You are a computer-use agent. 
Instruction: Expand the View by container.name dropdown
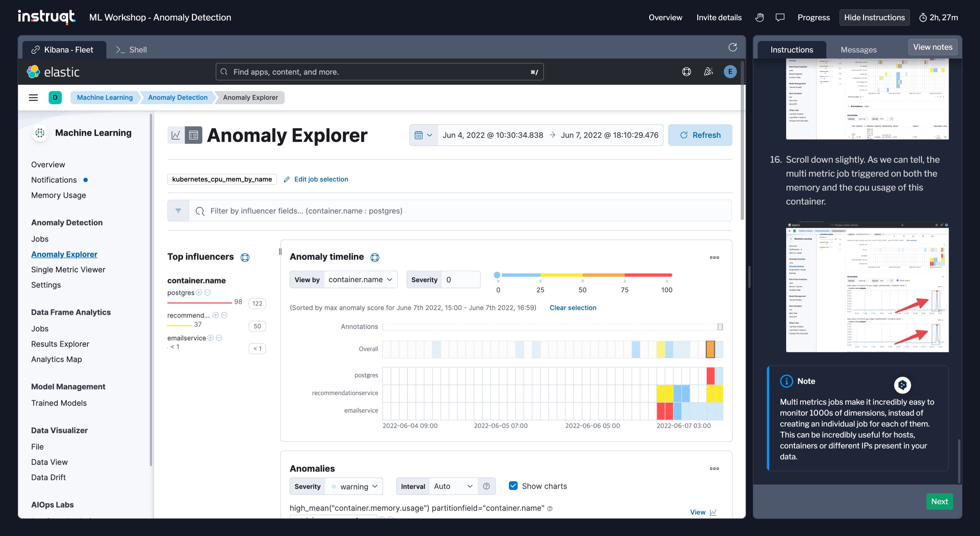coord(360,279)
